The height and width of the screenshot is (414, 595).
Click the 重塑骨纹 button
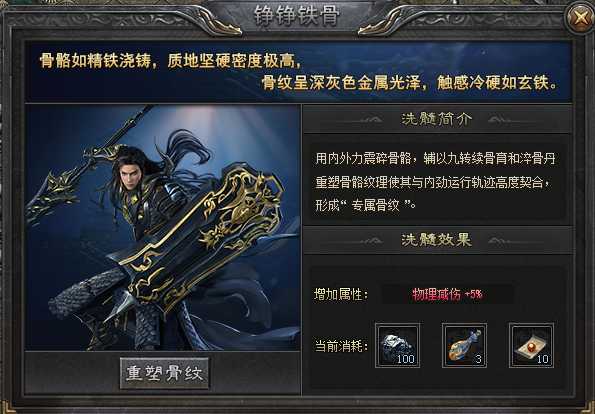(x=164, y=373)
